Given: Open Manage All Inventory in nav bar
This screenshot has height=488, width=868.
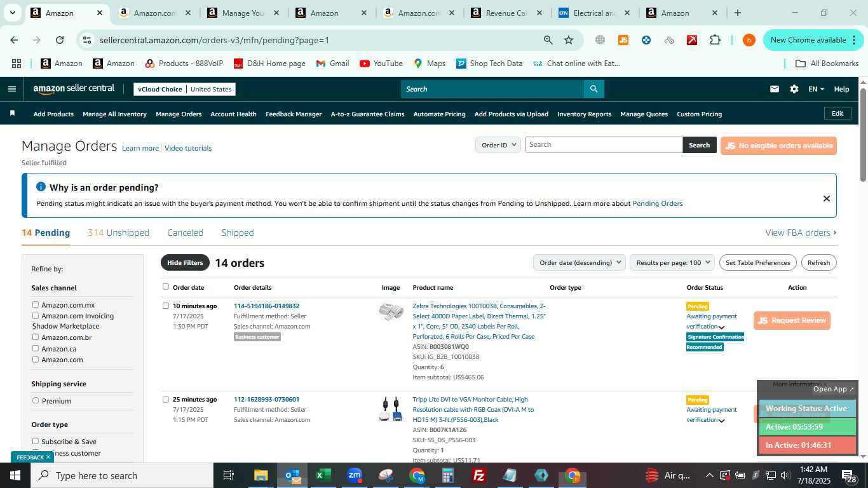Looking at the screenshot, I should click(x=114, y=114).
